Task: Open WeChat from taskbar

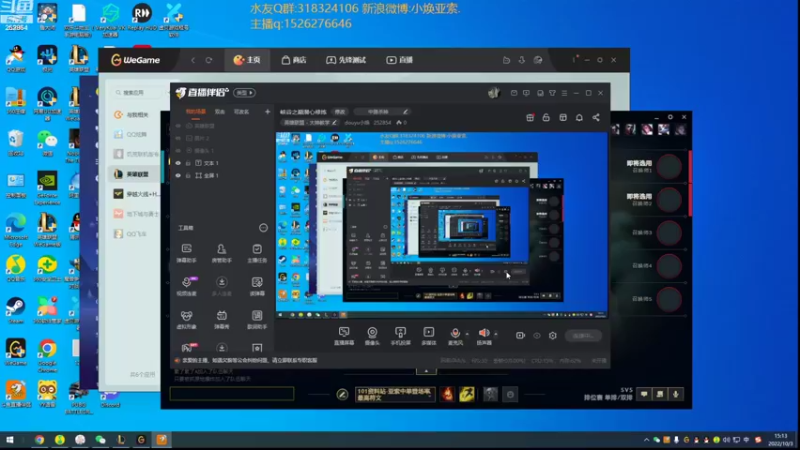Action: pyautogui.click(x=101, y=439)
